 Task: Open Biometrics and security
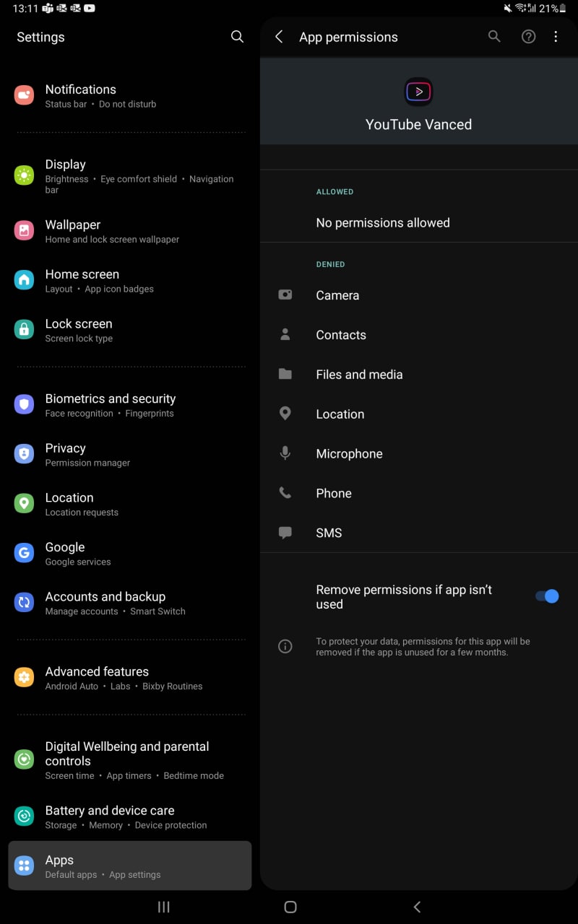pos(130,405)
